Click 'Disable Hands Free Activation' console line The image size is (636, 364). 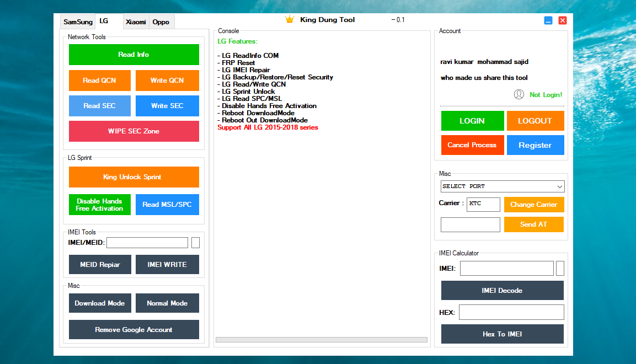[268, 106]
